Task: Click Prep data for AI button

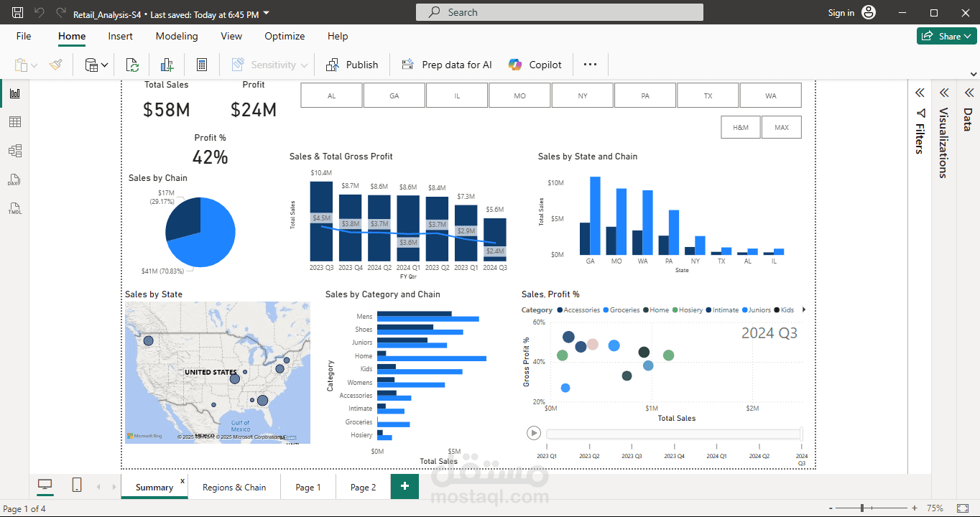Action: (447, 65)
